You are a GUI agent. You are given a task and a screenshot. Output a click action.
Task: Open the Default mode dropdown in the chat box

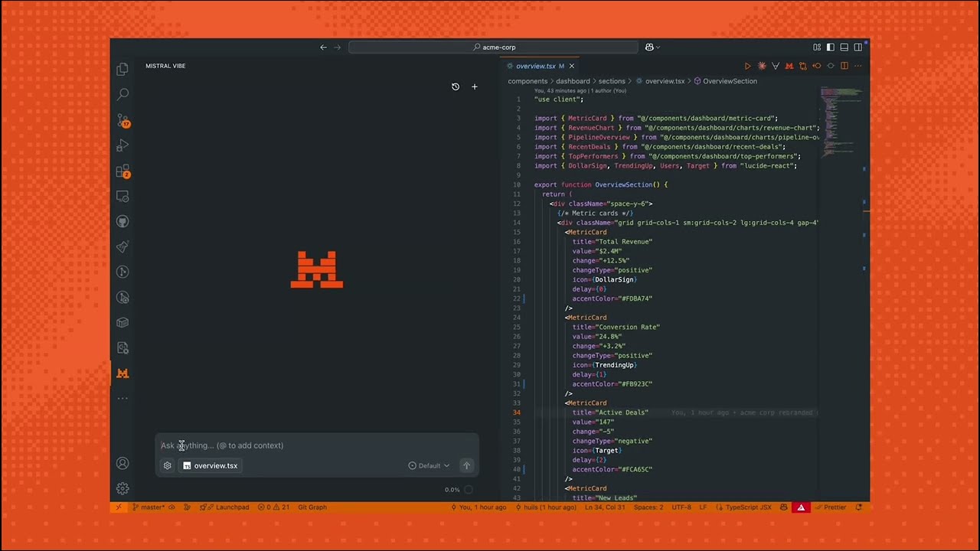click(x=429, y=465)
